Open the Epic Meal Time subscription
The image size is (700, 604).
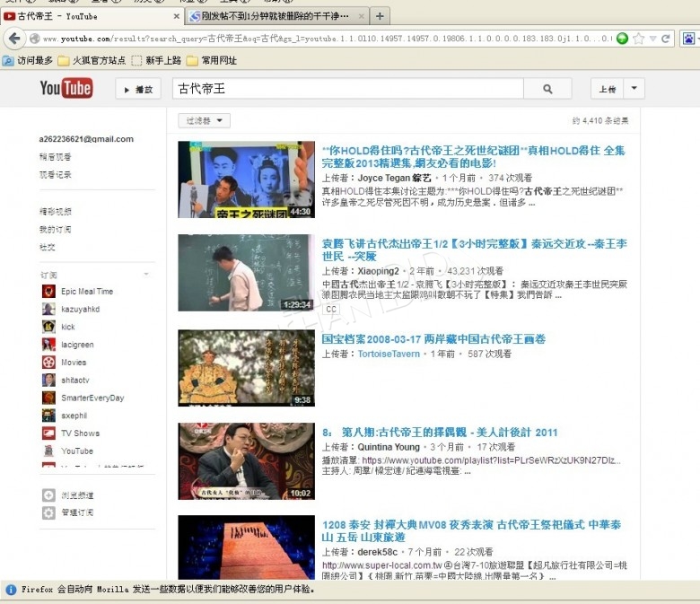pyautogui.click(x=87, y=292)
